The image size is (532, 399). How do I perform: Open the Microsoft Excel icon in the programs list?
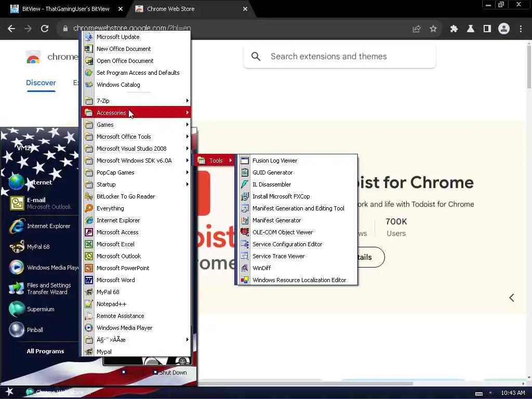(89, 244)
